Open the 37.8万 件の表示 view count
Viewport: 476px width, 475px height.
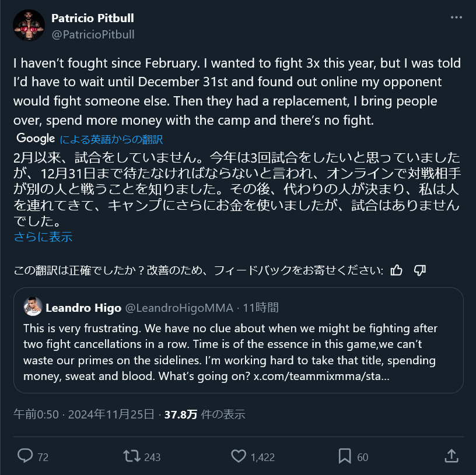coord(204,414)
